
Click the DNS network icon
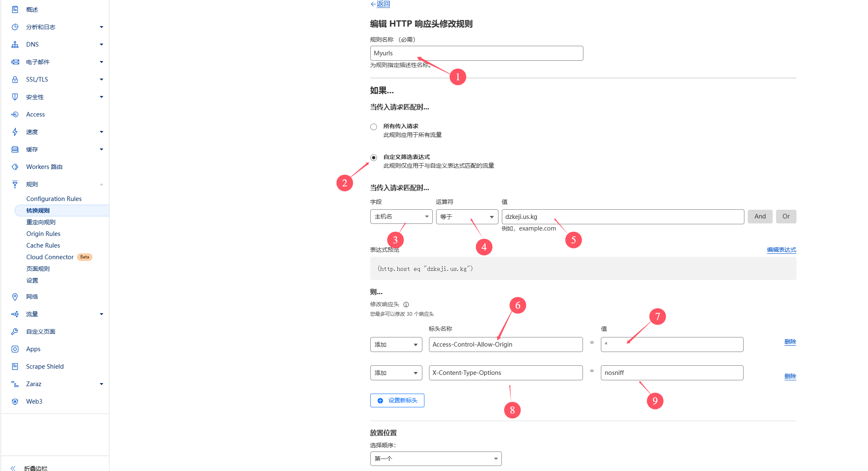click(15, 44)
